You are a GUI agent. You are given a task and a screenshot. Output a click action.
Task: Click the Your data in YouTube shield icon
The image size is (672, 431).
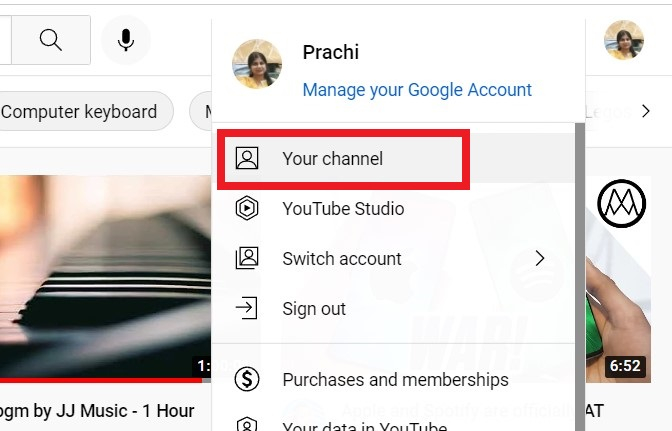246,425
